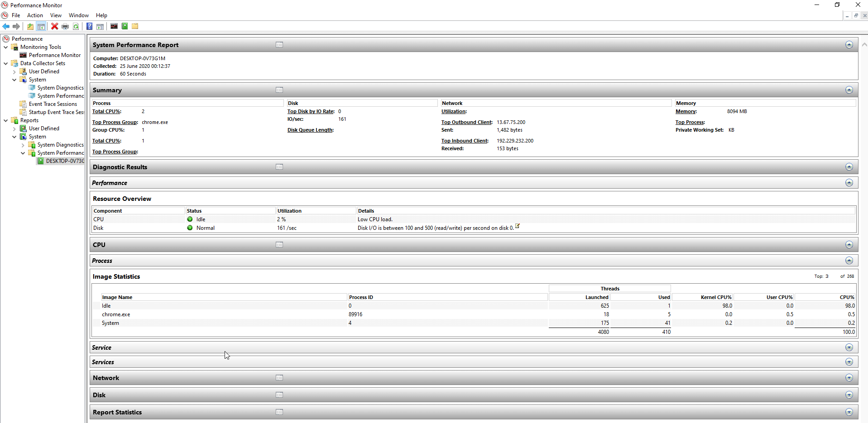
Task: Open the Window menu
Action: click(x=78, y=15)
